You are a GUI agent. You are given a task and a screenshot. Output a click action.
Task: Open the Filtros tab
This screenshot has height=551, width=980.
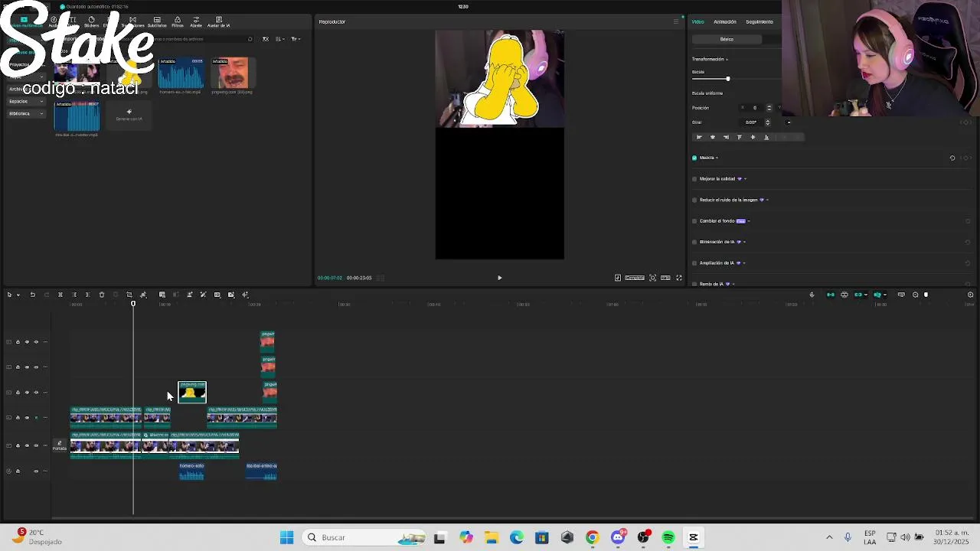(x=178, y=22)
